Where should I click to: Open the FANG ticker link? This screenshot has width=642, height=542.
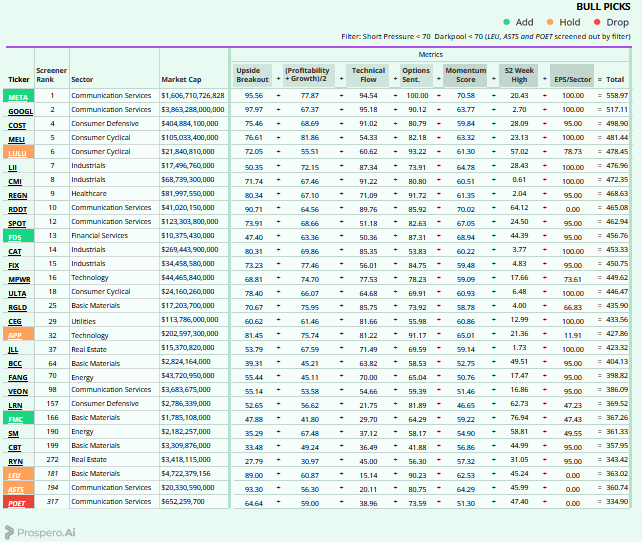pyautogui.click(x=18, y=377)
